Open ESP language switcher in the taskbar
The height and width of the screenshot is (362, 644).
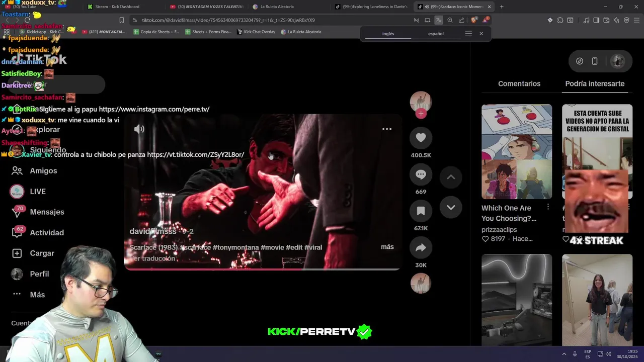point(588,354)
